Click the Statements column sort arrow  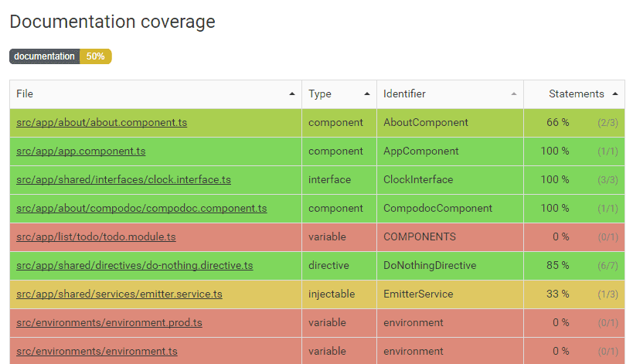pos(615,94)
